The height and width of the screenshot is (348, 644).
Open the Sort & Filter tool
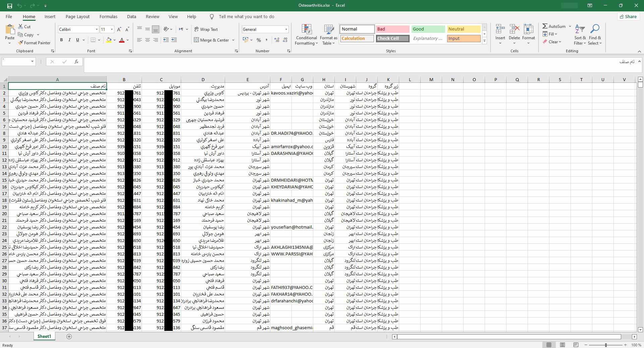[x=580, y=30]
